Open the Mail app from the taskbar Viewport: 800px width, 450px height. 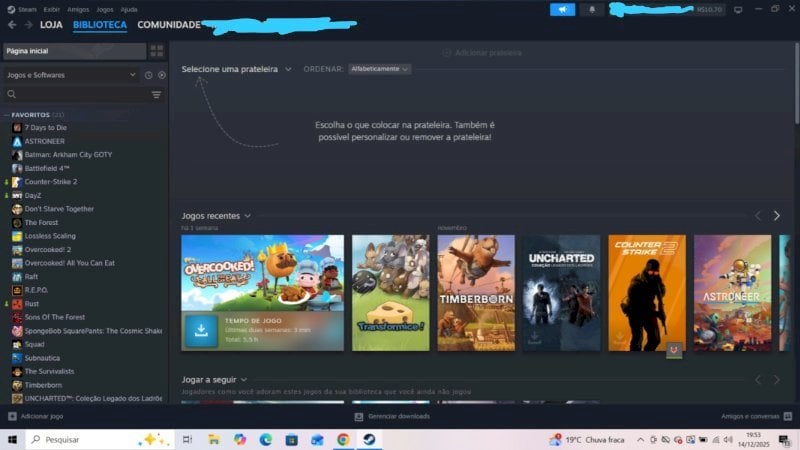pos(317,439)
